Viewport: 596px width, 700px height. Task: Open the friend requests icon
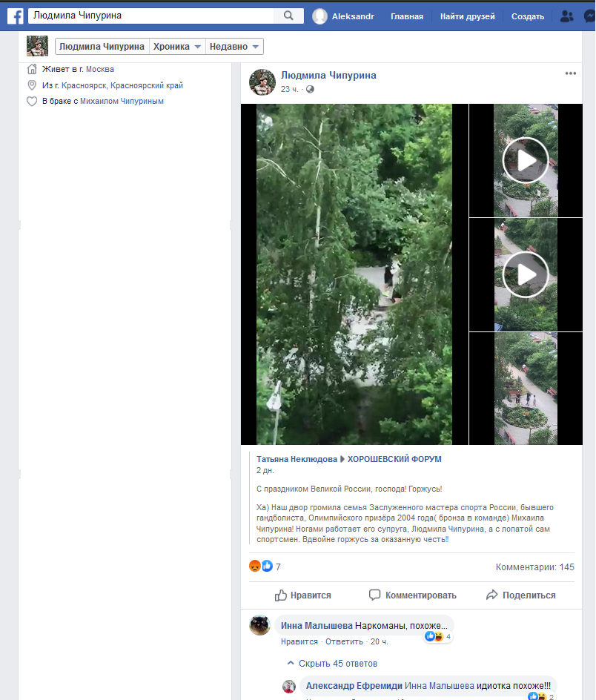click(567, 16)
